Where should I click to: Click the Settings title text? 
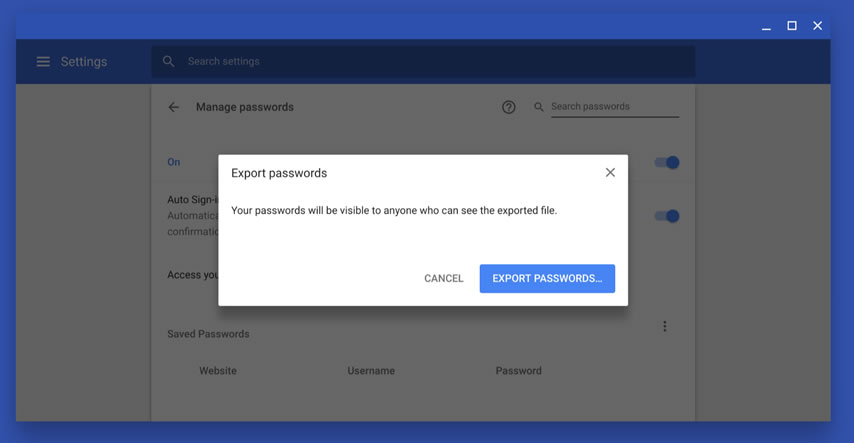pos(84,62)
